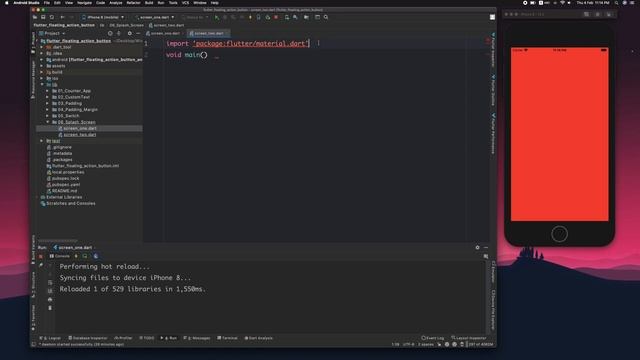Expand the android folder
This screenshot has width=640, height=360.
[x=42, y=60]
